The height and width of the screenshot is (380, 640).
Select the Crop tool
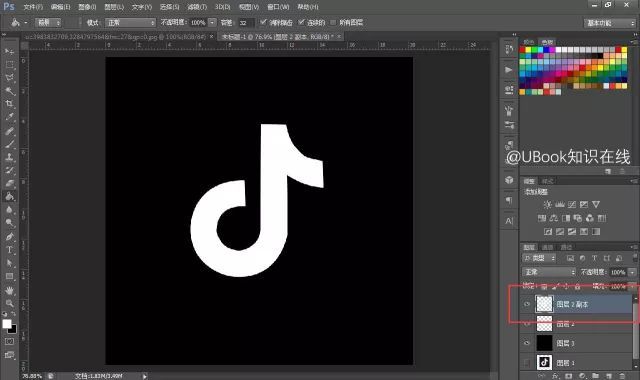click(x=9, y=104)
